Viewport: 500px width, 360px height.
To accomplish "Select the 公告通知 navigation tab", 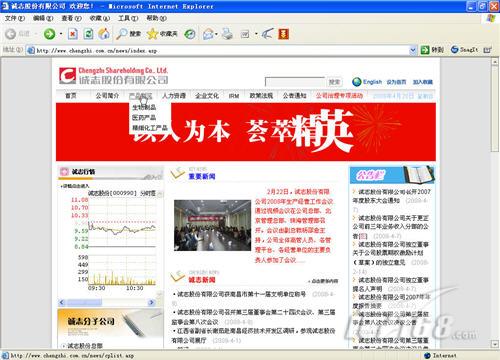I will [x=294, y=96].
